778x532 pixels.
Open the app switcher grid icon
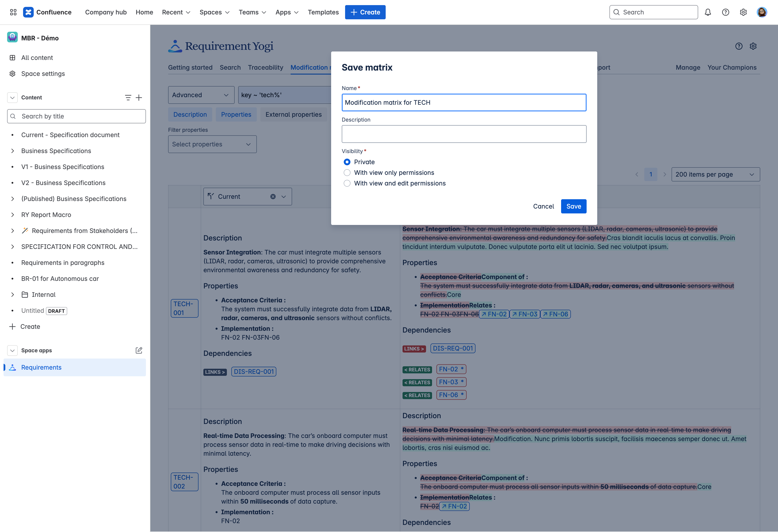pyautogui.click(x=13, y=12)
